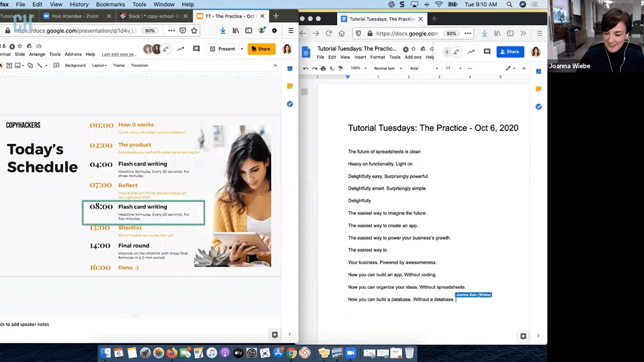Click the Present button in Slides
This screenshot has width=644, height=362.
pyautogui.click(x=223, y=49)
